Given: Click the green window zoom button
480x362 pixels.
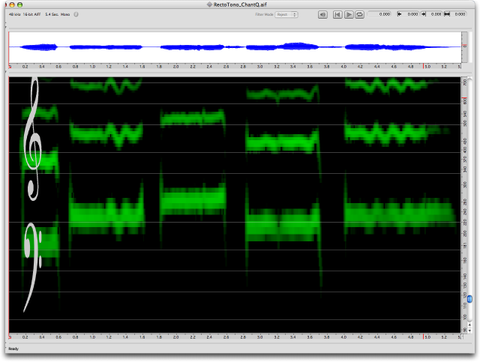Looking at the screenshot, I should pyautogui.click(x=20, y=5).
